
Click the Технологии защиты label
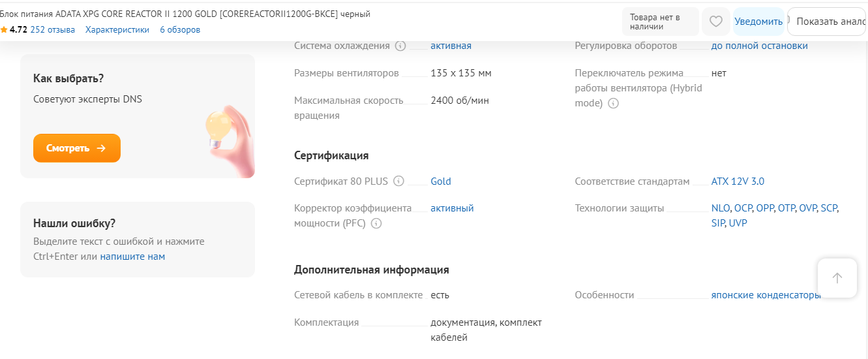(620, 208)
